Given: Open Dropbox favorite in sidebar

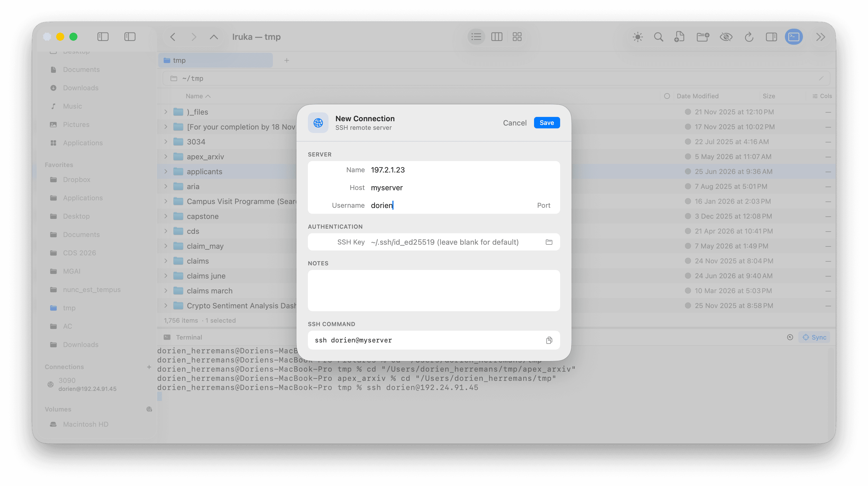Looking at the screenshot, I should tap(77, 179).
